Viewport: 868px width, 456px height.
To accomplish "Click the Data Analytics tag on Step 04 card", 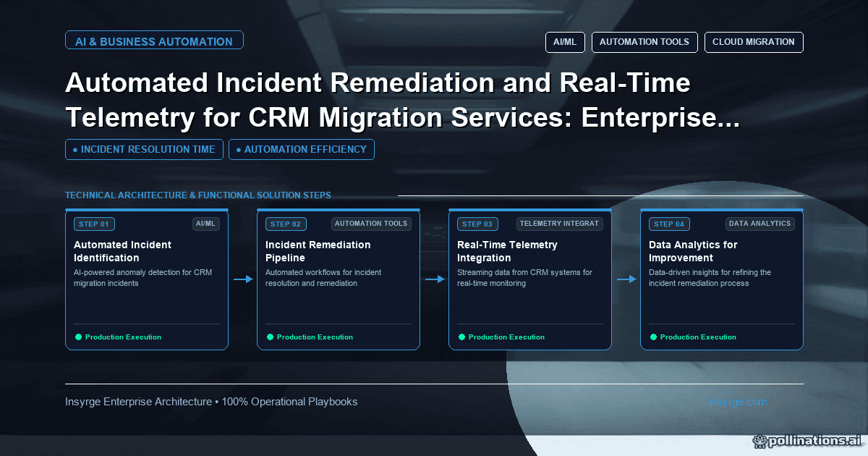I will pyautogui.click(x=759, y=224).
